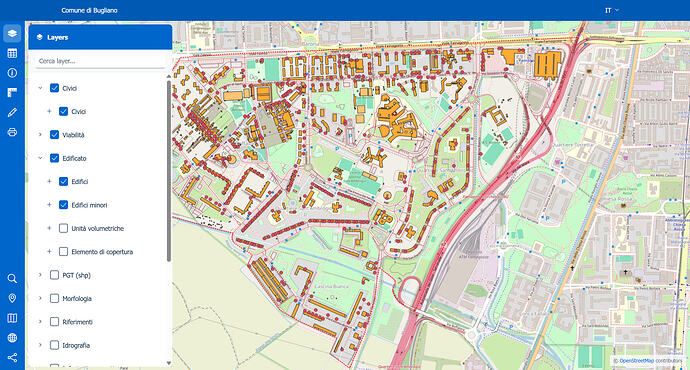This screenshot has height=370, width=690.
Task: Click the Edificato group name
Action: pyautogui.click(x=74, y=158)
